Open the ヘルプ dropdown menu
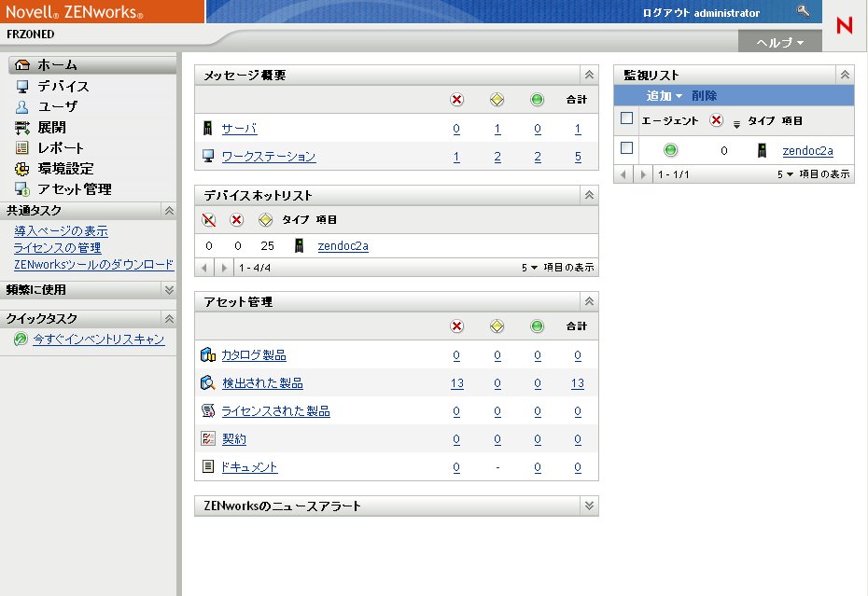 (780, 42)
